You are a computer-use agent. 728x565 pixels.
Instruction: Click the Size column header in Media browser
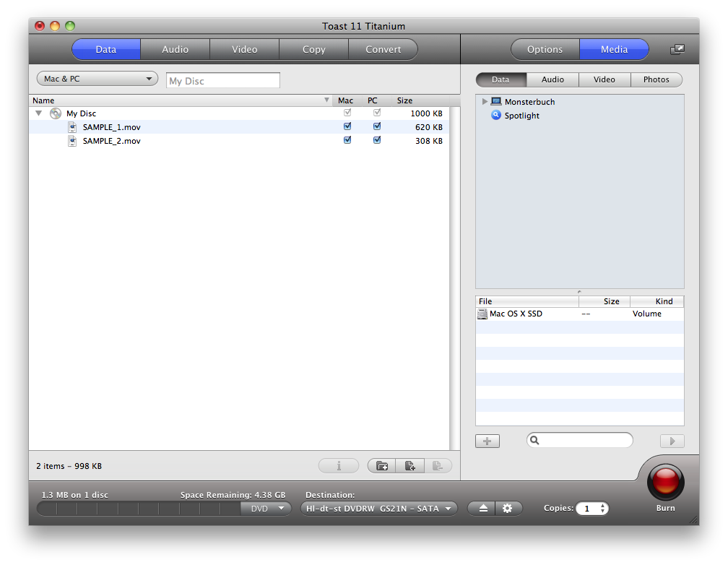pos(604,301)
